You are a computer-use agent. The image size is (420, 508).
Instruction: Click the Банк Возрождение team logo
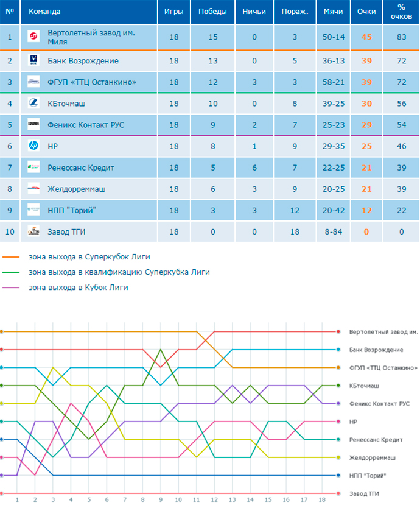33,60
